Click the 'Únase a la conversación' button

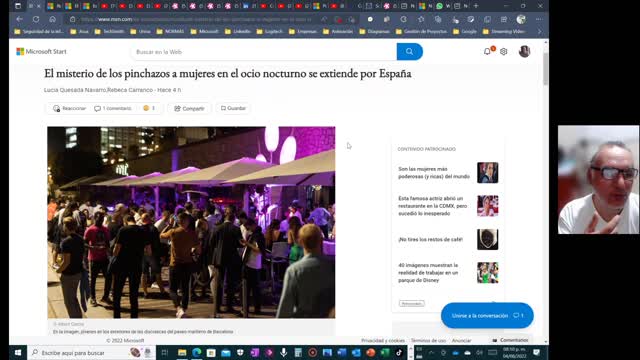(x=487, y=316)
